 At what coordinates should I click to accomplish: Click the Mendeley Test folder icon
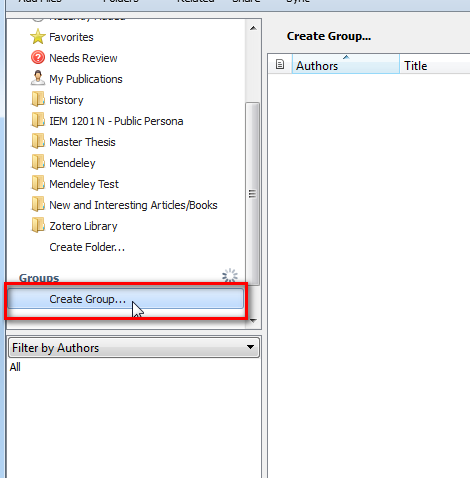tap(38, 183)
